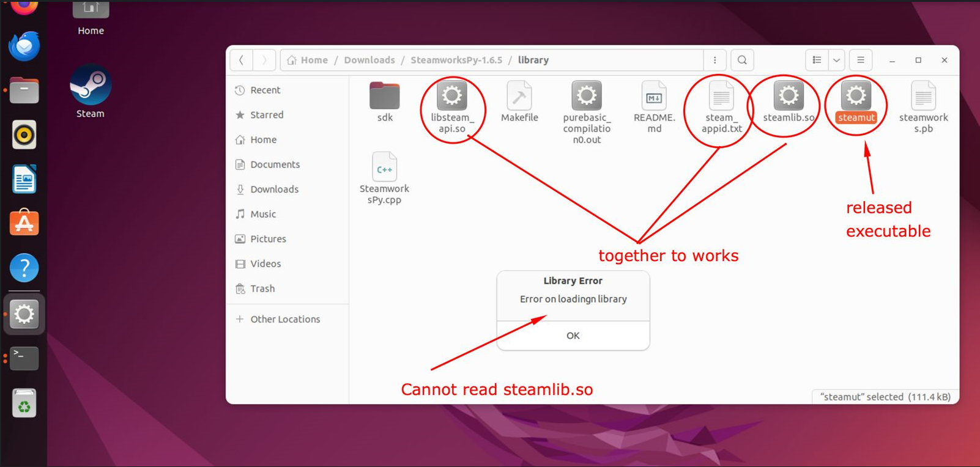Screen dimensions: 980x467
Task: Open Trash in the sidebar
Action: coord(288,289)
